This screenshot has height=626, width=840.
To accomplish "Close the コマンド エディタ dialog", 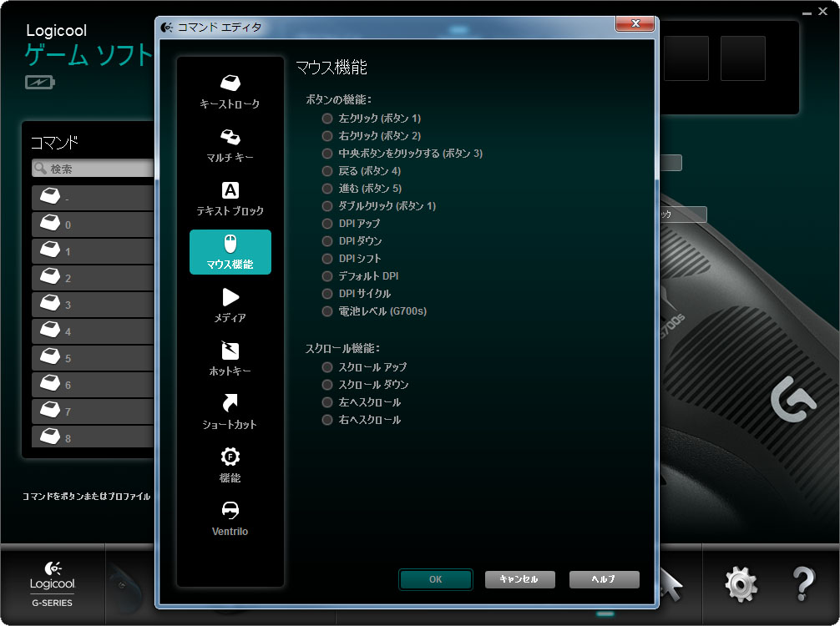I will pos(635,23).
